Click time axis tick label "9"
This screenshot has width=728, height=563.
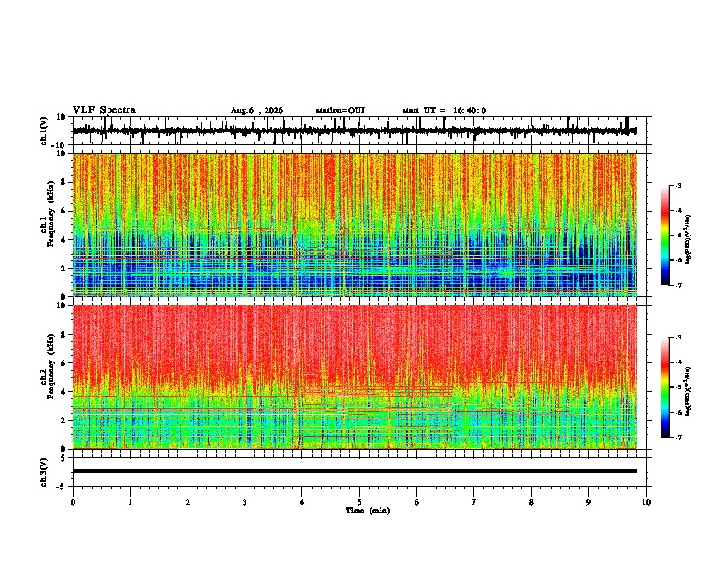click(x=588, y=502)
